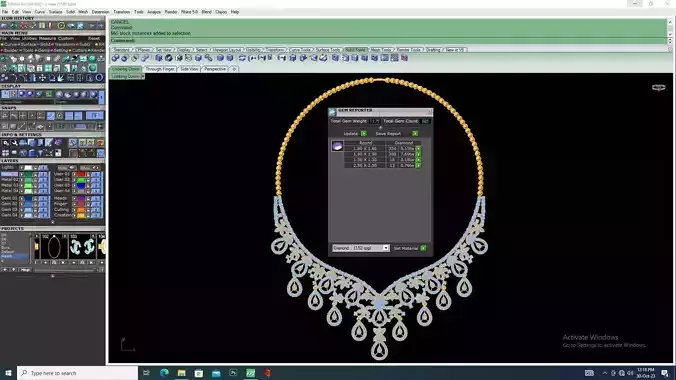Close the Gem Reporter window

(x=429, y=112)
